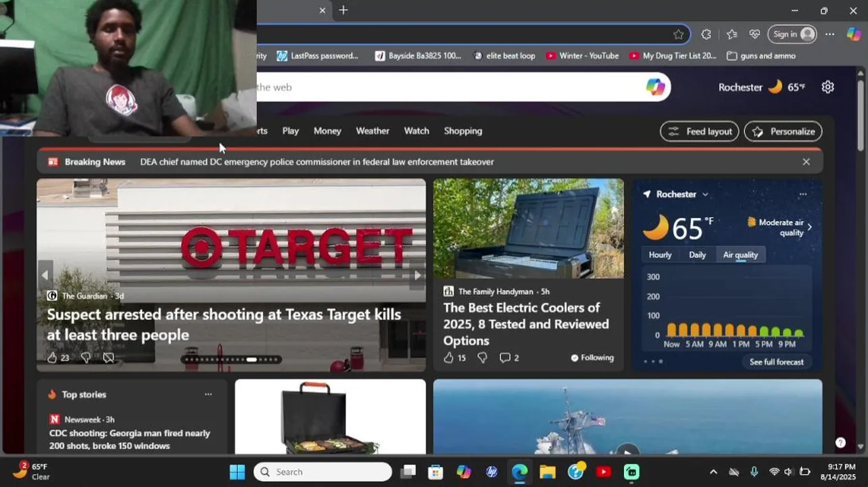Open YouTube app from taskbar

click(x=604, y=472)
